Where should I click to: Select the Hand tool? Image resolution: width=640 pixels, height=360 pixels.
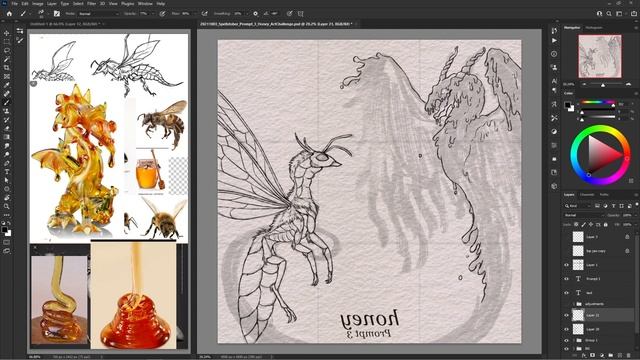click(x=7, y=198)
